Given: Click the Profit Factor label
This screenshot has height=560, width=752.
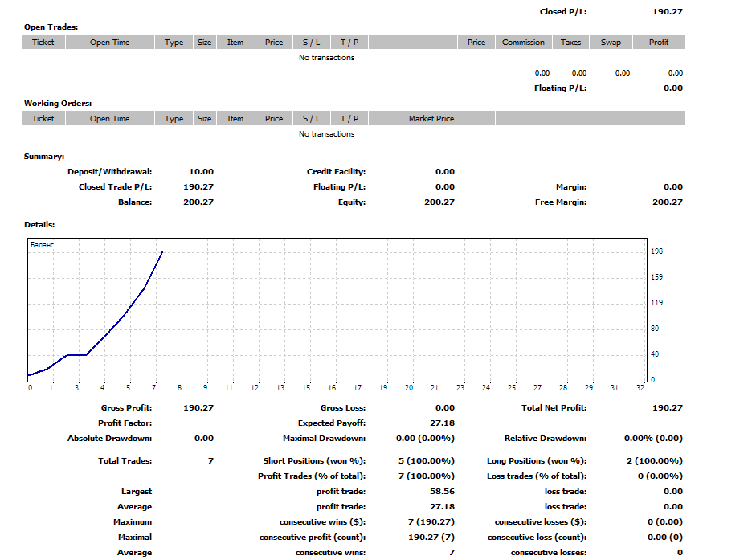Looking at the screenshot, I should click(x=125, y=423).
